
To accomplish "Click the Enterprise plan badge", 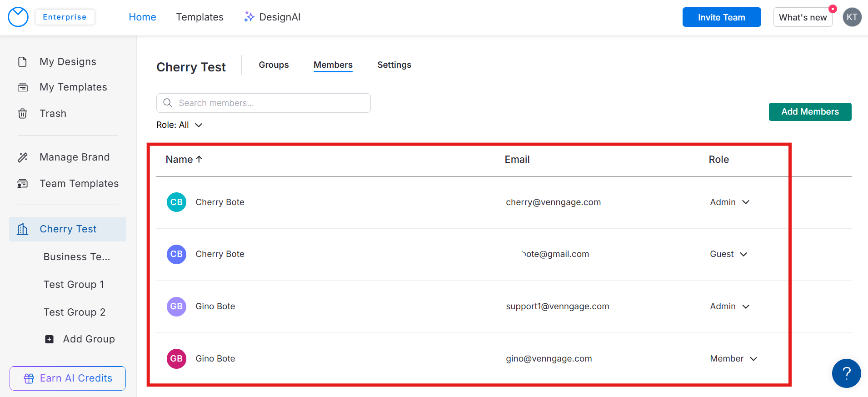I will (65, 17).
